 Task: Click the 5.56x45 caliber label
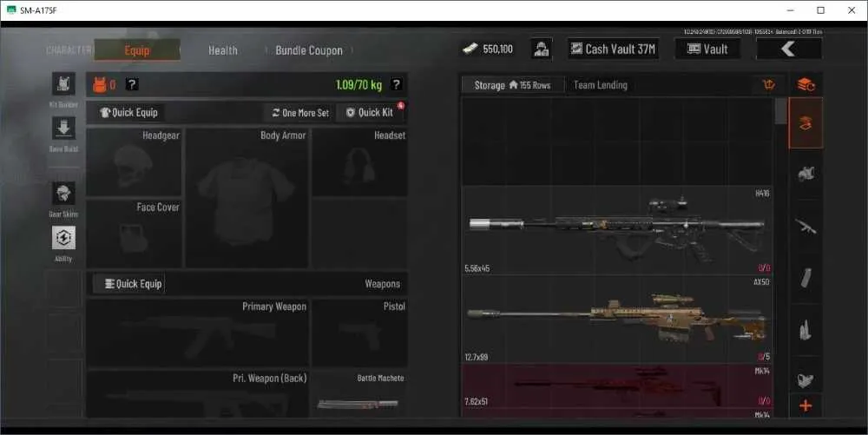(477, 268)
